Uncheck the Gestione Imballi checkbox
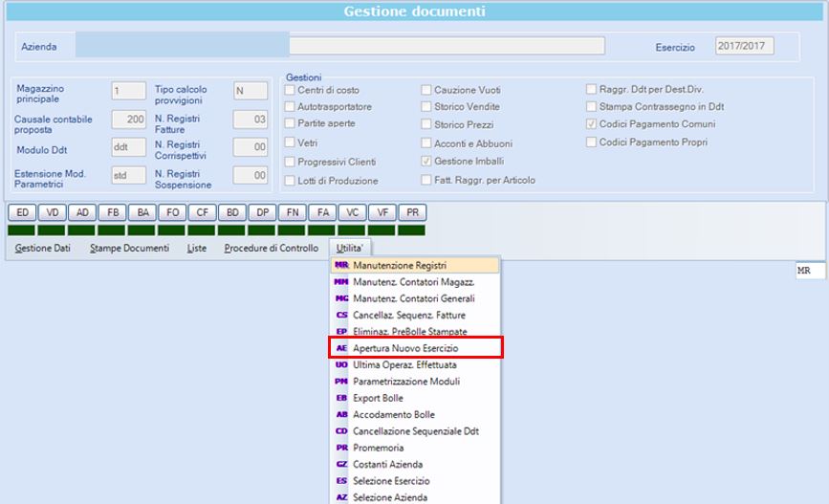The width and height of the screenshot is (829, 504). coord(426,161)
